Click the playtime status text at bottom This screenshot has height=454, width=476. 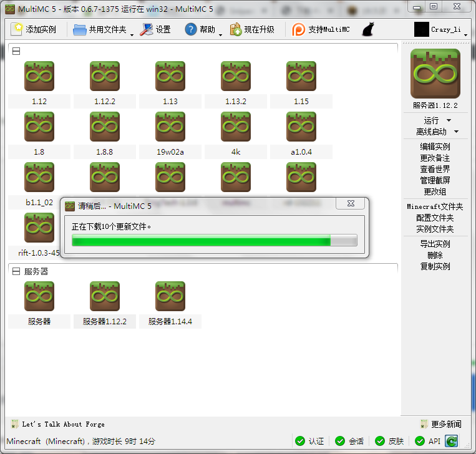tap(80, 441)
